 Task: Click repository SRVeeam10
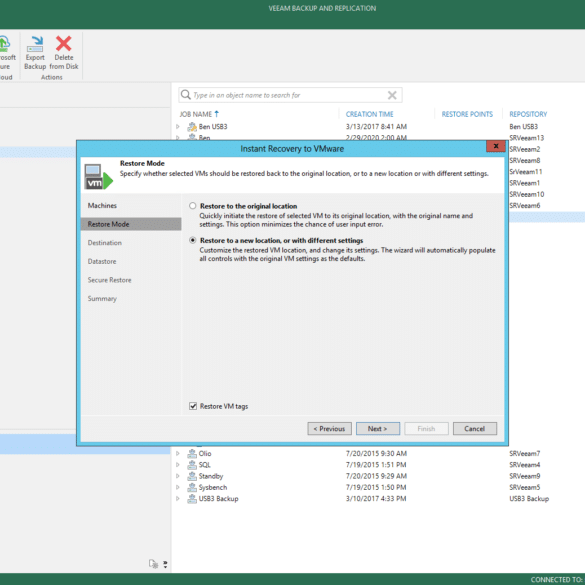[526, 194]
